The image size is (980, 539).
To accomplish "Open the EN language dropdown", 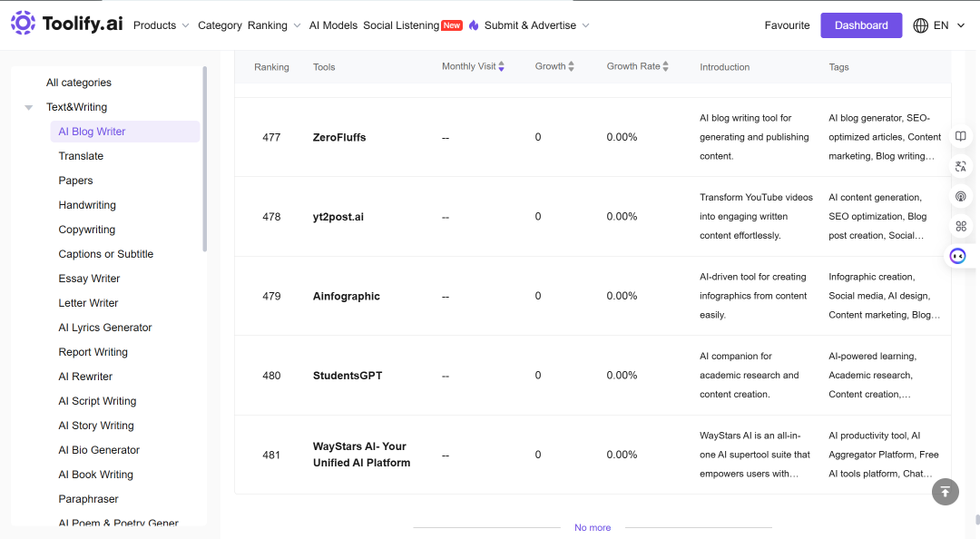I will pos(949,25).
